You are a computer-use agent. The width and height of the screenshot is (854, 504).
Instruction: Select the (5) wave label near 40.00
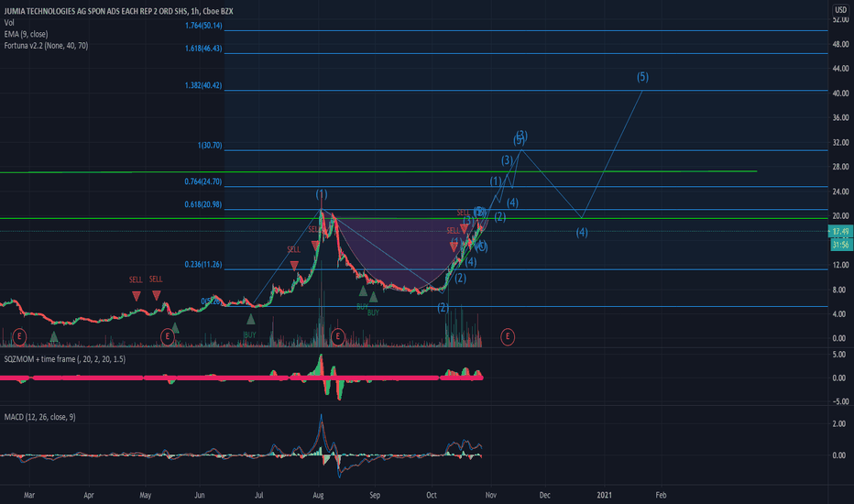pyautogui.click(x=642, y=77)
